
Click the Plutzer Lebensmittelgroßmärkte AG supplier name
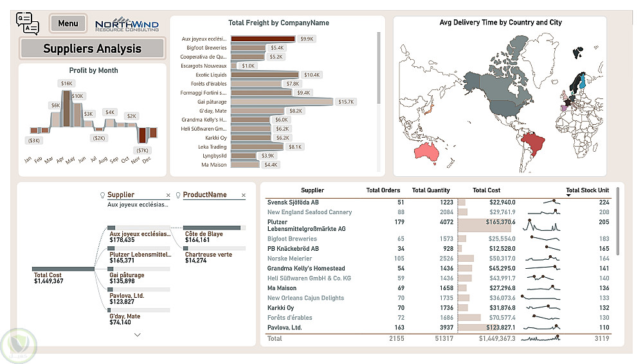point(306,225)
